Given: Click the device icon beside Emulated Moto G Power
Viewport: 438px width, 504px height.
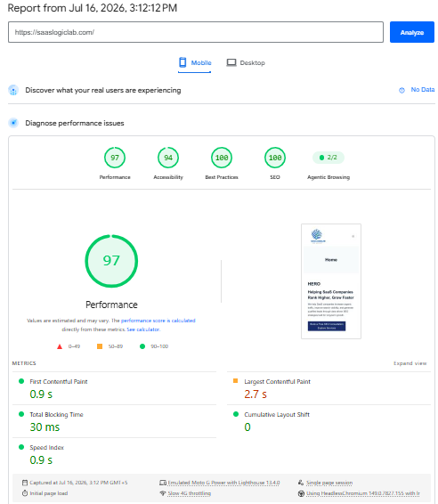Looking at the screenshot, I should coord(163,483).
